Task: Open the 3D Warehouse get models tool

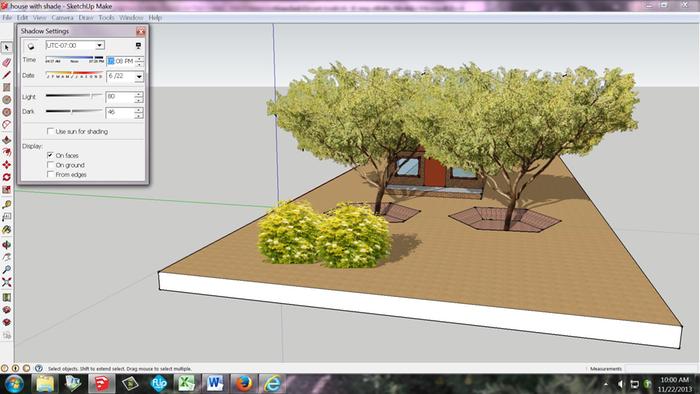Action: [x=6, y=309]
